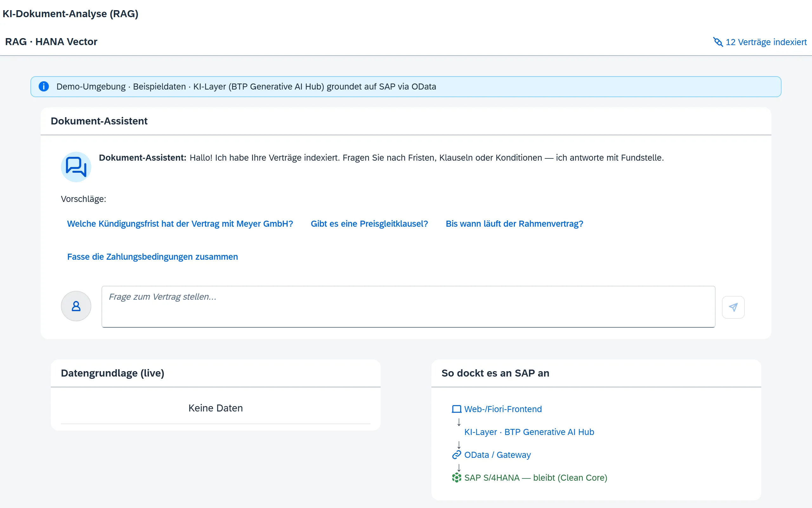Screen dimensions: 812x508
Task: Click the tag icon beside Verträge indexiert
Action: [718, 42]
